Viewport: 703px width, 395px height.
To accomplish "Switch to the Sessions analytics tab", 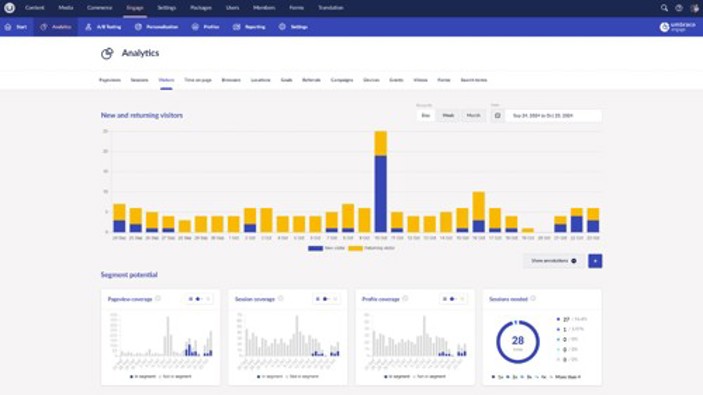I will click(139, 80).
